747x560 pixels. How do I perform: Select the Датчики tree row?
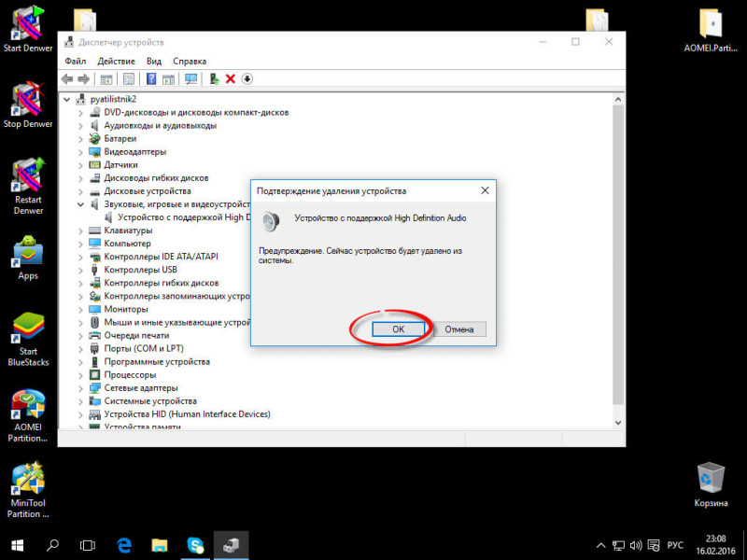(121, 165)
